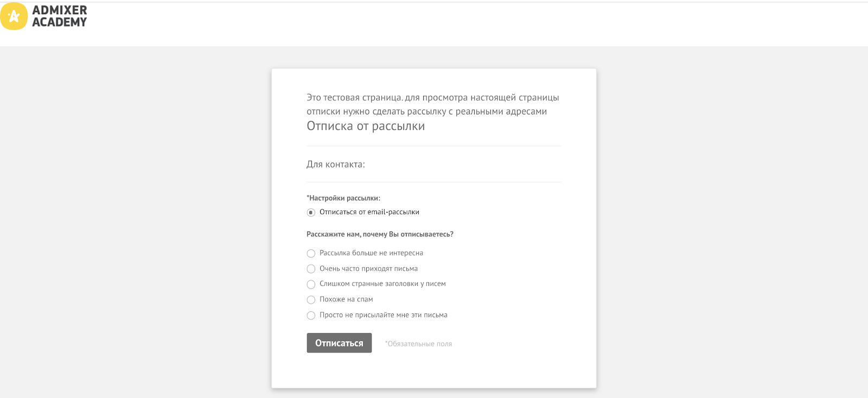Tick the 'Очень часто приходят письма' radio circle

pyautogui.click(x=311, y=269)
